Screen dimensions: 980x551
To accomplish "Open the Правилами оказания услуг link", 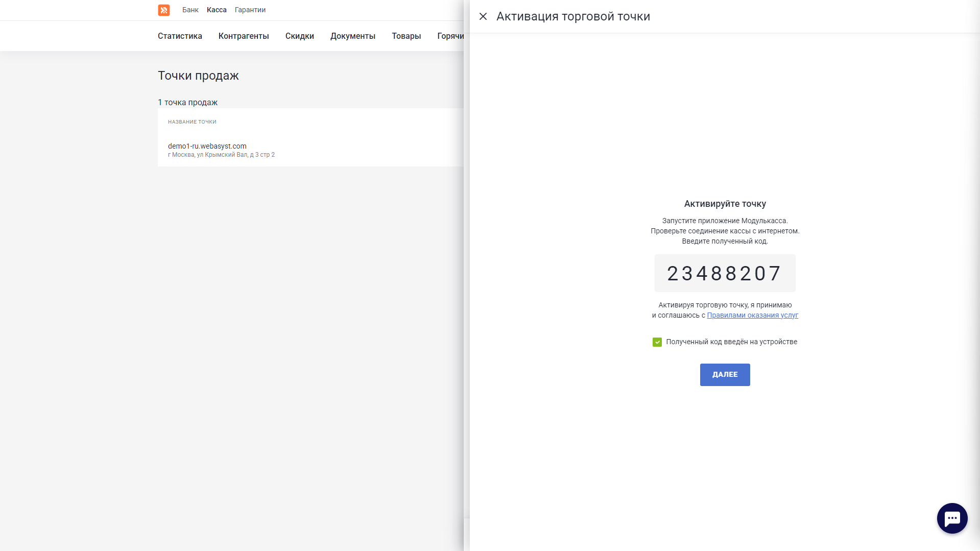I will 752,316.
